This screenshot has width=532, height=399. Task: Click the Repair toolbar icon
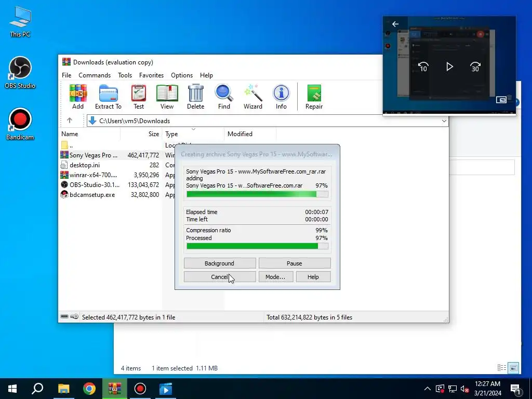pyautogui.click(x=314, y=97)
